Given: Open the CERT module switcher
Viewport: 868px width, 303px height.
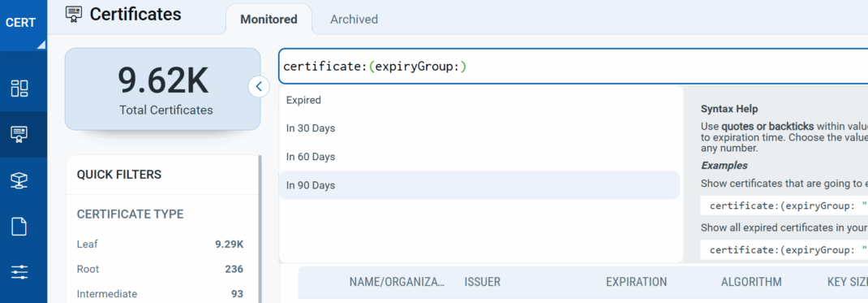Looking at the screenshot, I should pyautogui.click(x=24, y=25).
